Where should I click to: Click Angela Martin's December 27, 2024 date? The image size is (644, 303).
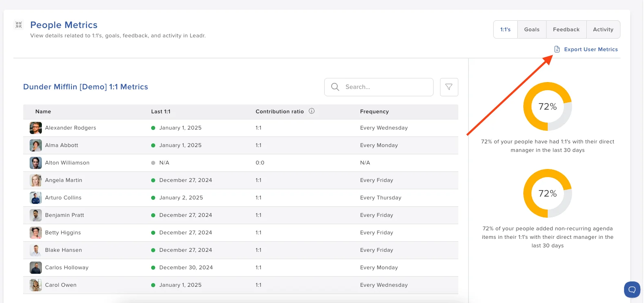click(186, 180)
